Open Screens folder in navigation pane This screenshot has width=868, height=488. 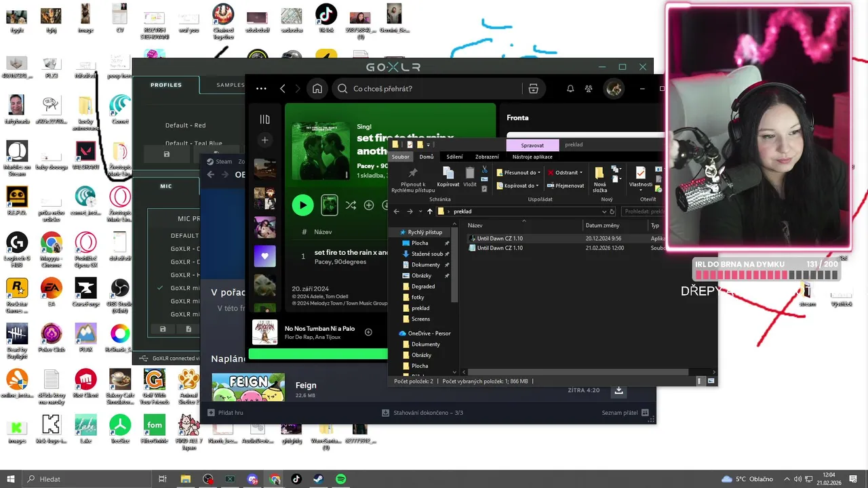[420, 319]
